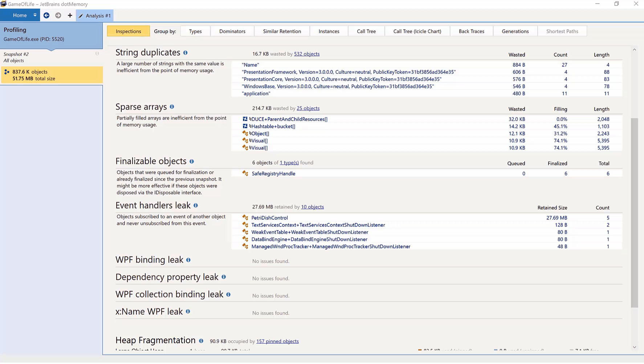This screenshot has height=364, width=644.
Task: Click the vertical scrollbar thumb
Action: (634, 213)
